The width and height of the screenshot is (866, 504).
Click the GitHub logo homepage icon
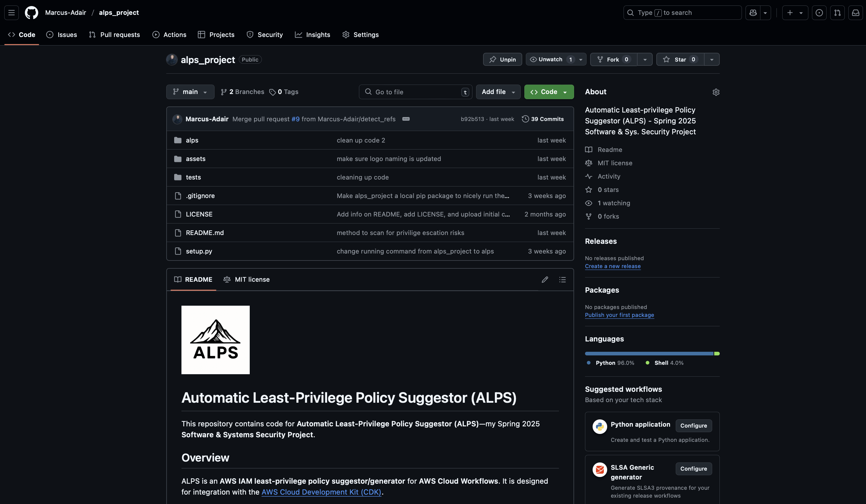31,13
